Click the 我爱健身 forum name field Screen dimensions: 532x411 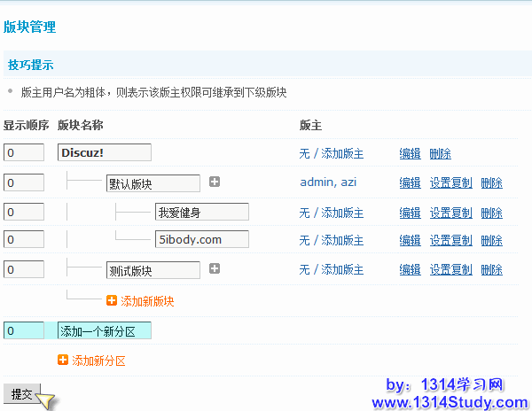(201, 212)
